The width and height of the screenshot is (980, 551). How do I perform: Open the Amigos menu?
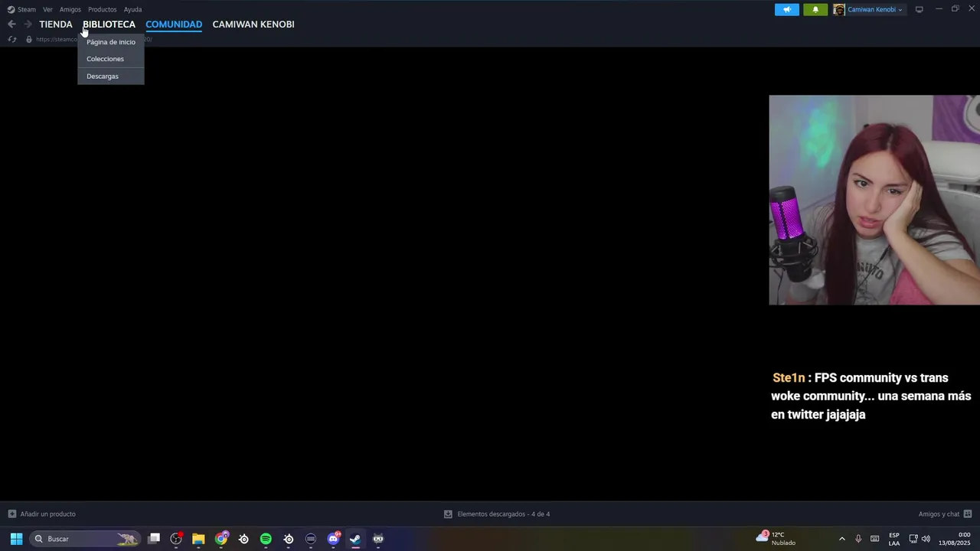coord(70,9)
